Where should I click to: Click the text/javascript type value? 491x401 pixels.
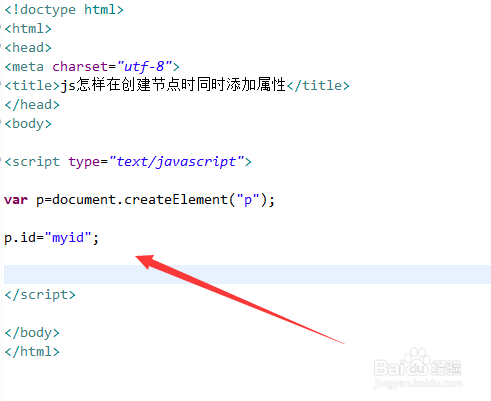point(176,162)
